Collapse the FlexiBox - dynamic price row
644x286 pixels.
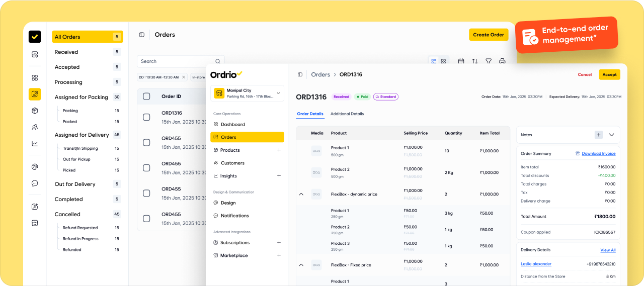click(301, 194)
